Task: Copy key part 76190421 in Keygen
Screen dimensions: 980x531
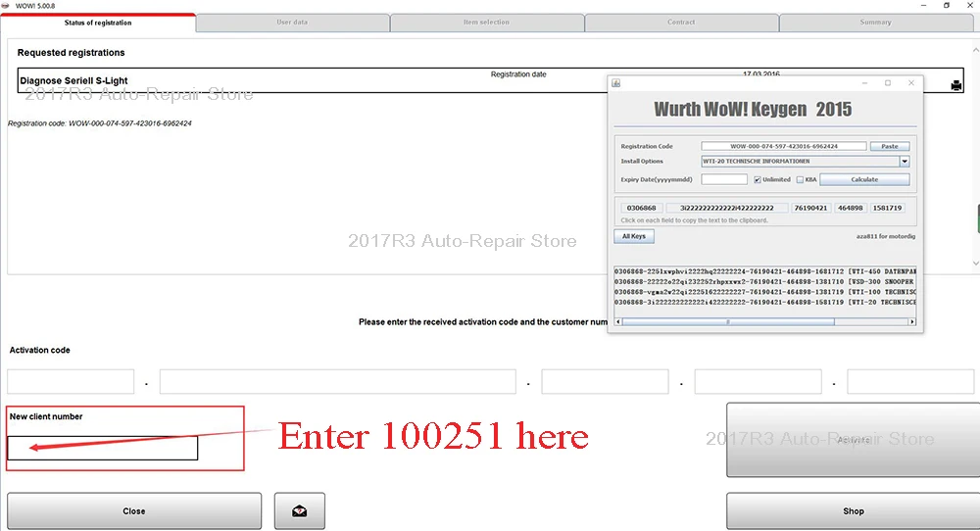Action: [x=810, y=208]
